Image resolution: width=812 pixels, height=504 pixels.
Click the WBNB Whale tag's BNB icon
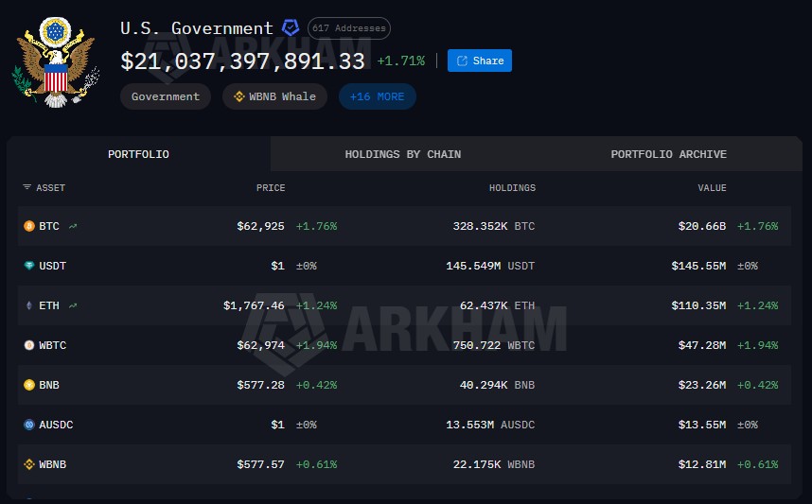pyautogui.click(x=239, y=96)
